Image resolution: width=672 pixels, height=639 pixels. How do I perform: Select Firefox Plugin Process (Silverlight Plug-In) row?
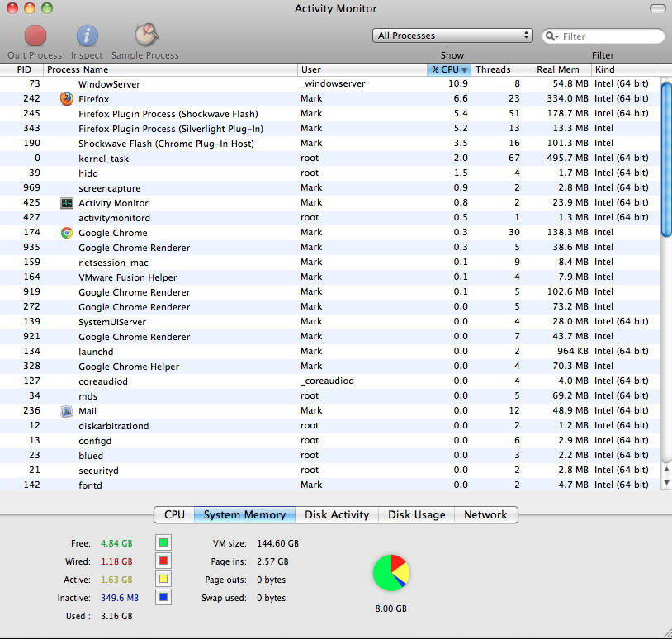pyautogui.click(x=330, y=129)
